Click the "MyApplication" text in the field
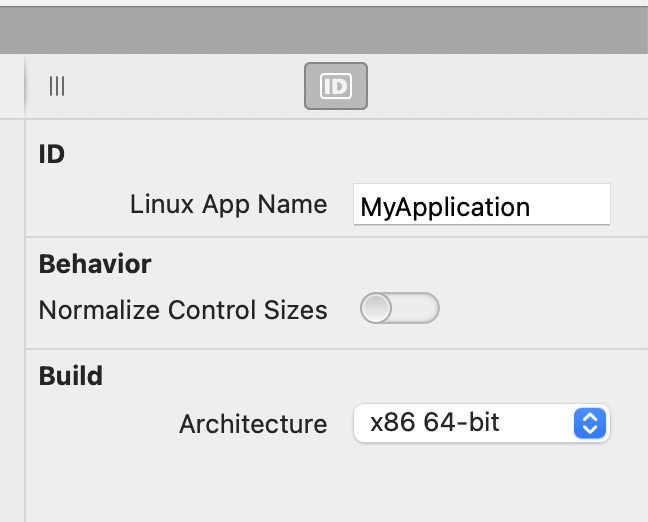The width and height of the screenshot is (648, 522). 445,208
